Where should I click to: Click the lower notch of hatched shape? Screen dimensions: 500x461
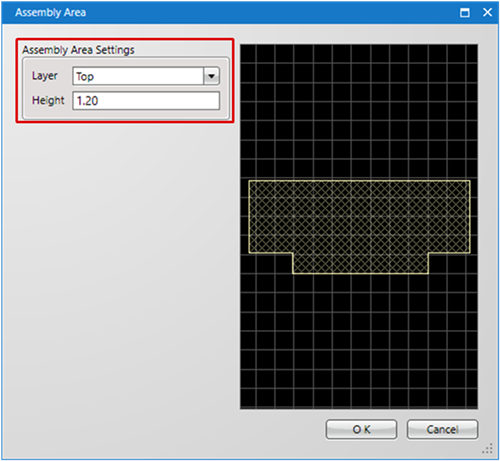(x=360, y=263)
